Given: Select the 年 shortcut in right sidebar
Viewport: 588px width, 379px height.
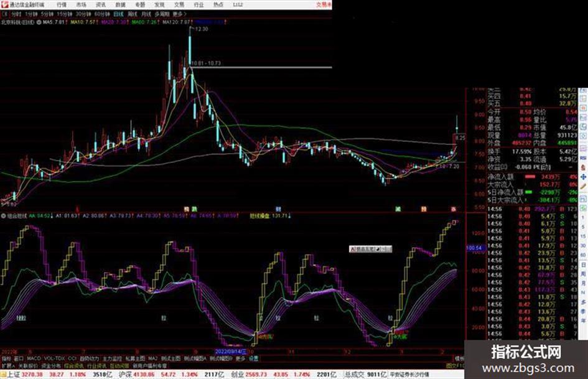Looking at the screenshot, I should (584, 320).
